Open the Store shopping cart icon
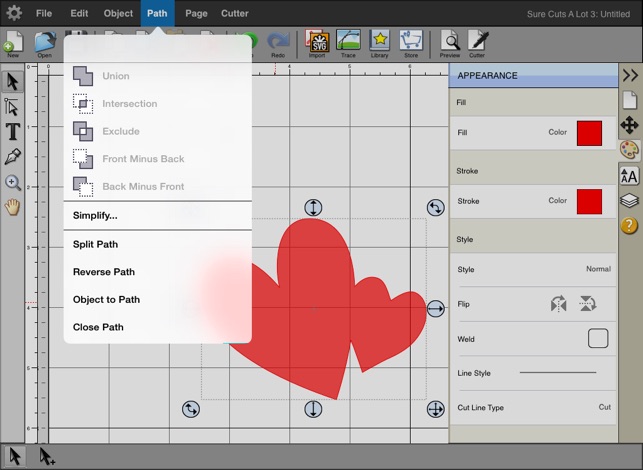Screen dimensions: 643x470 410,42
